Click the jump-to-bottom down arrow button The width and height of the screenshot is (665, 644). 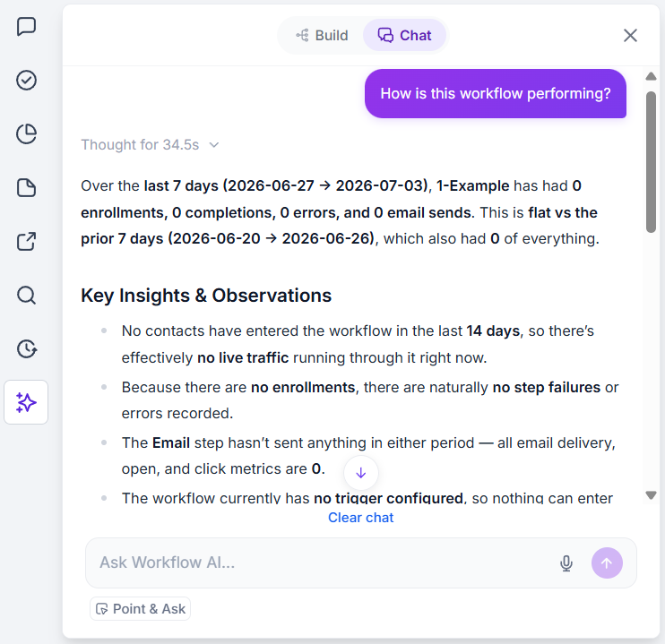361,473
